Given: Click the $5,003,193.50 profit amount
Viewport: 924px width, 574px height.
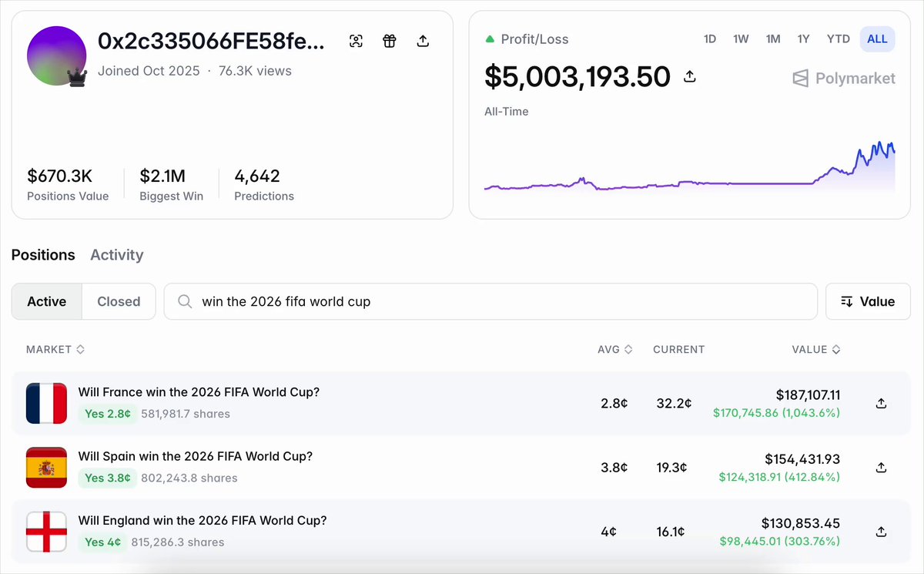Looking at the screenshot, I should point(577,76).
